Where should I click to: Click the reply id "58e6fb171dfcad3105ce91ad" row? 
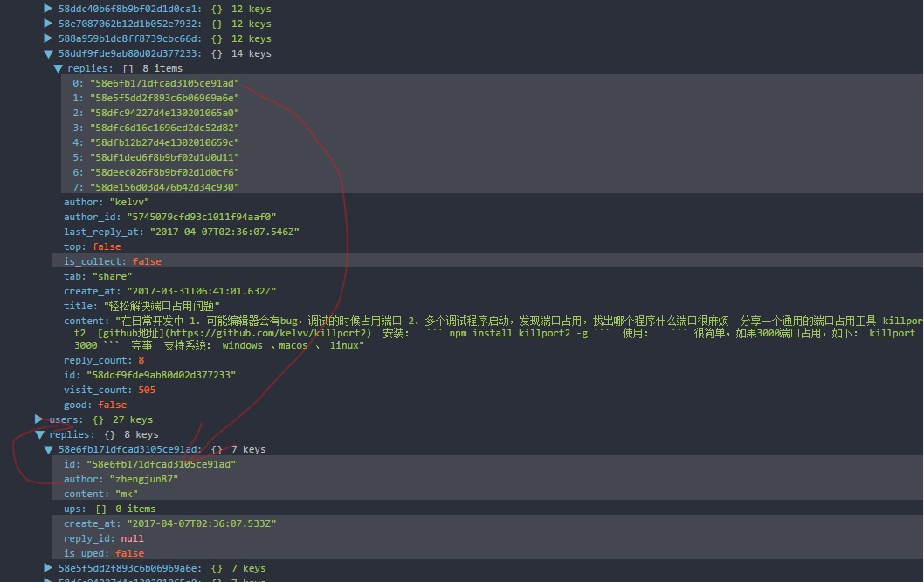486,464
